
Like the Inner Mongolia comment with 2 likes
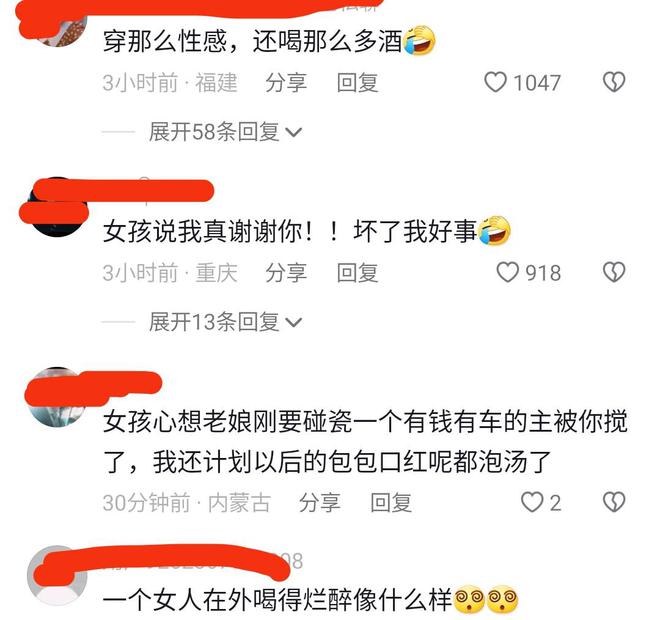pyautogui.click(x=532, y=502)
